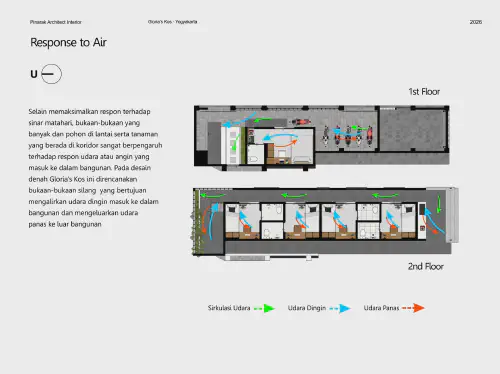Click the "2nd Floor" label
The height and width of the screenshot is (374, 500).
pyautogui.click(x=426, y=266)
